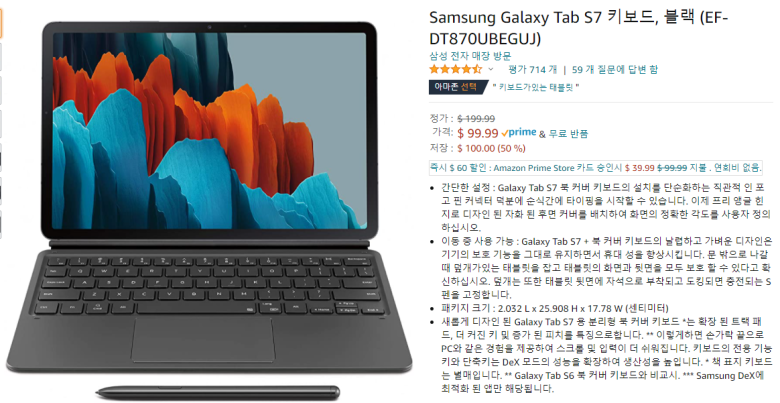Click the star rating icons
780x403 pixels.
point(456,69)
